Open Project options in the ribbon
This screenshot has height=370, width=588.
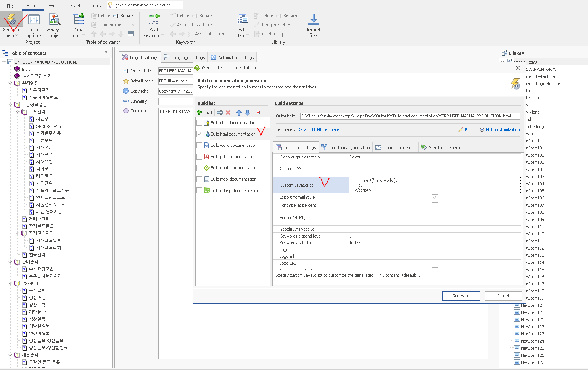coord(34,25)
